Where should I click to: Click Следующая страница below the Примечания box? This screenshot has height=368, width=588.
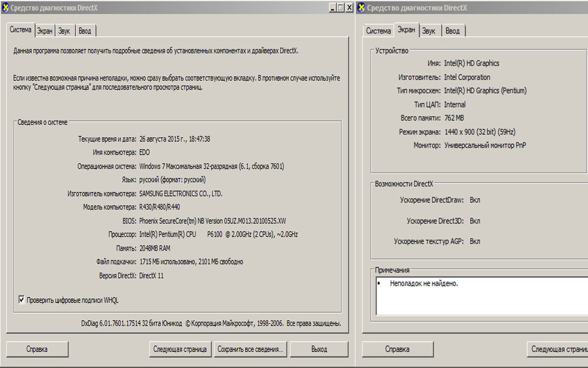click(558, 349)
